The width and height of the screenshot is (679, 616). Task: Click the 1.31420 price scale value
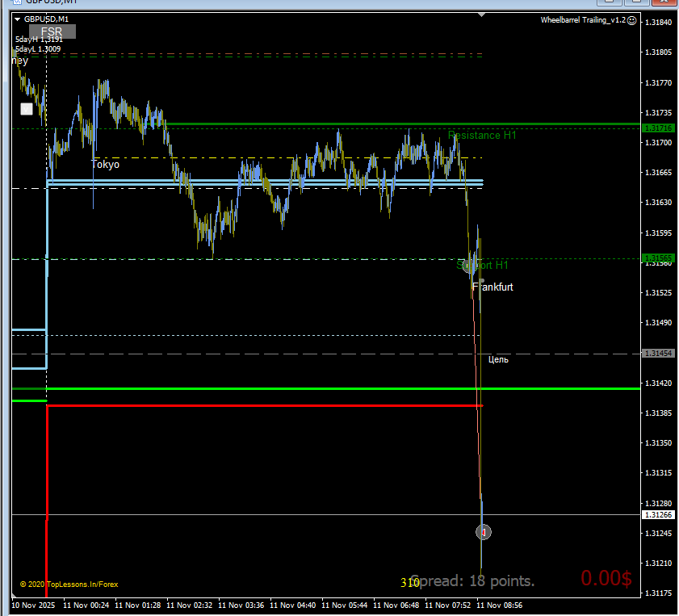658,383
